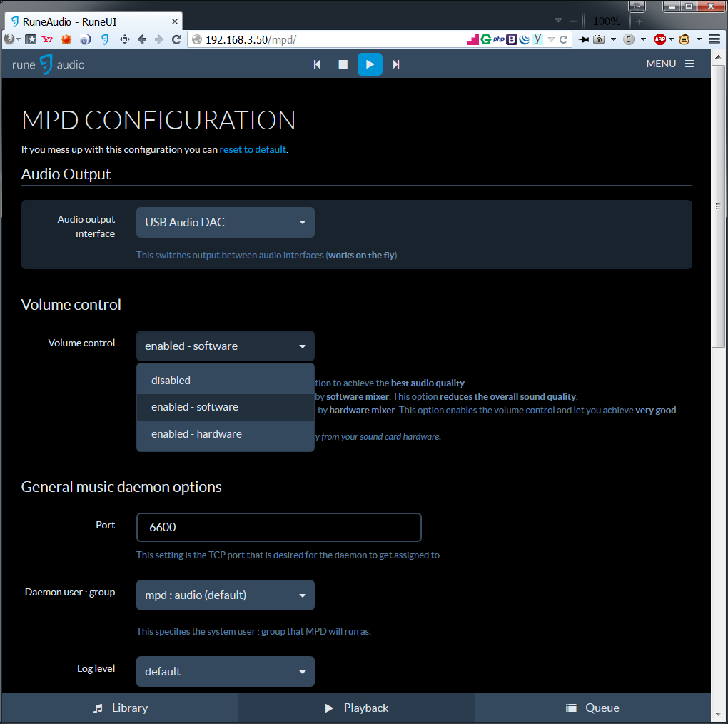The width and height of the screenshot is (728, 724).
Task: Open the Daemon user : group dropdown
Action: [x=225, y=595]
